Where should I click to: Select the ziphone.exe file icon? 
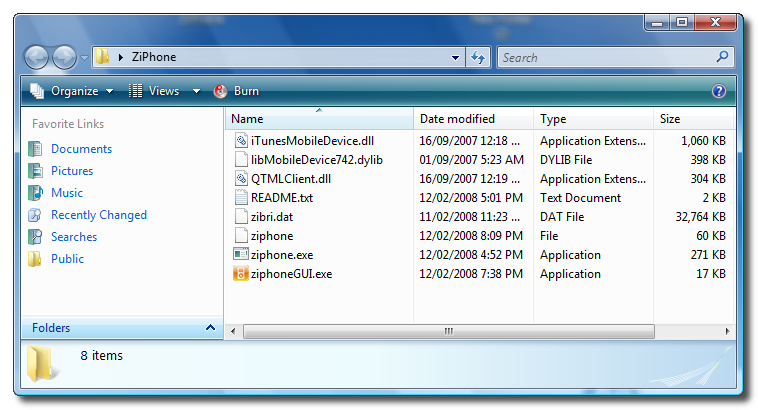[240, 255]
